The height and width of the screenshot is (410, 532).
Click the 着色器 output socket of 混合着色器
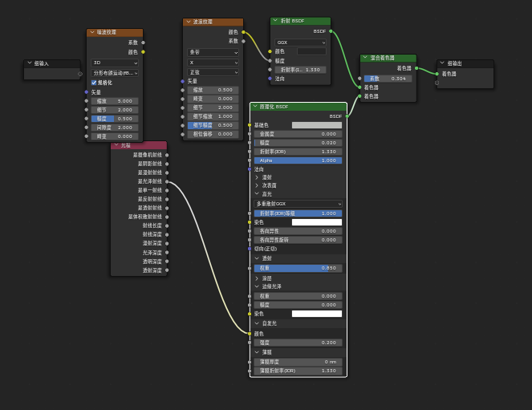click(x=416, y=68)
